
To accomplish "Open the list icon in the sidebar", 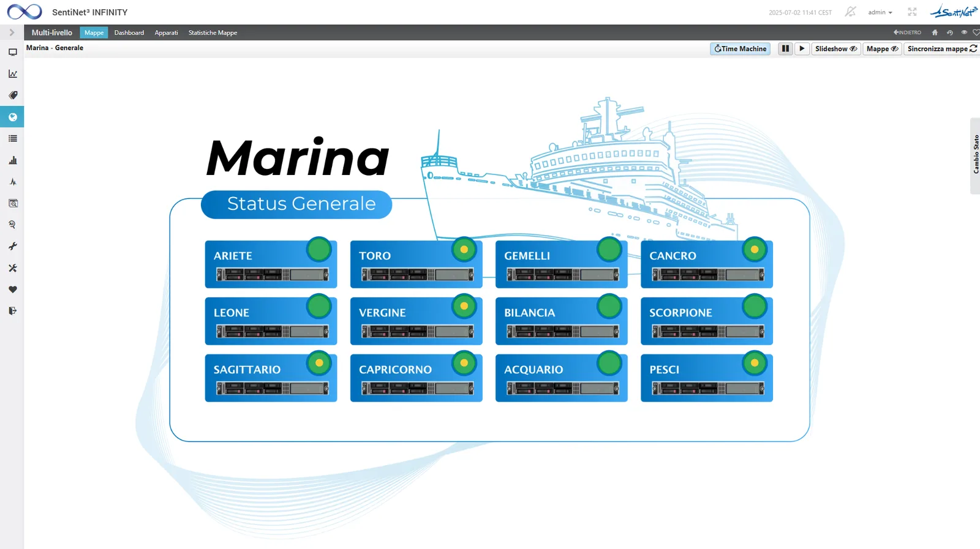I will click(x=12, y=138).
